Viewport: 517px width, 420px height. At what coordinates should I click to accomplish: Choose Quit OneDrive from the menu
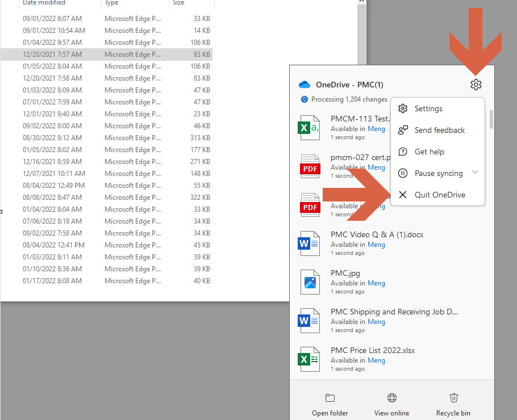tap(437, 195)
